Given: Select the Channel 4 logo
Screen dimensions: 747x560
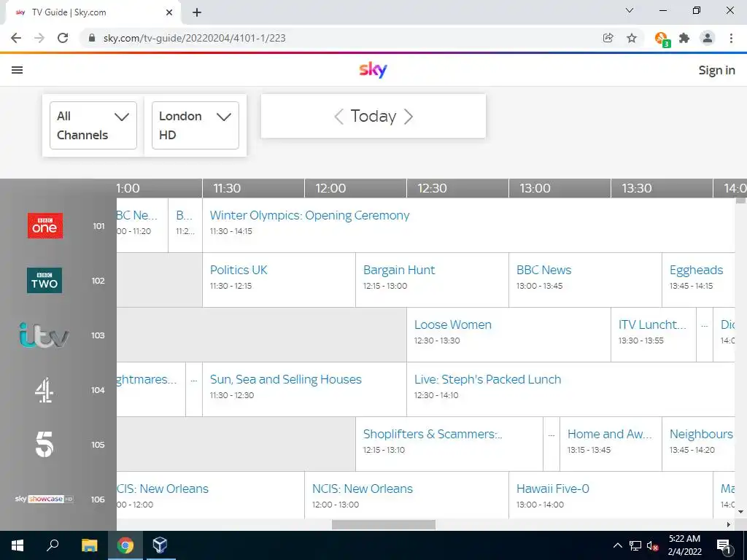Looking at the screenshot, I should (x=44, y=390).
